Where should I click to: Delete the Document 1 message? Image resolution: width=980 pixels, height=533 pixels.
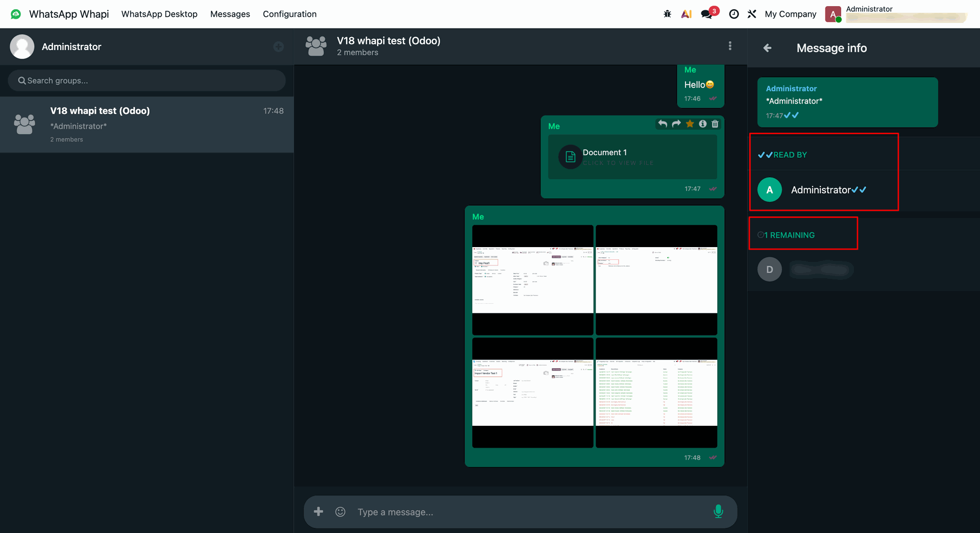click(715, 124)
